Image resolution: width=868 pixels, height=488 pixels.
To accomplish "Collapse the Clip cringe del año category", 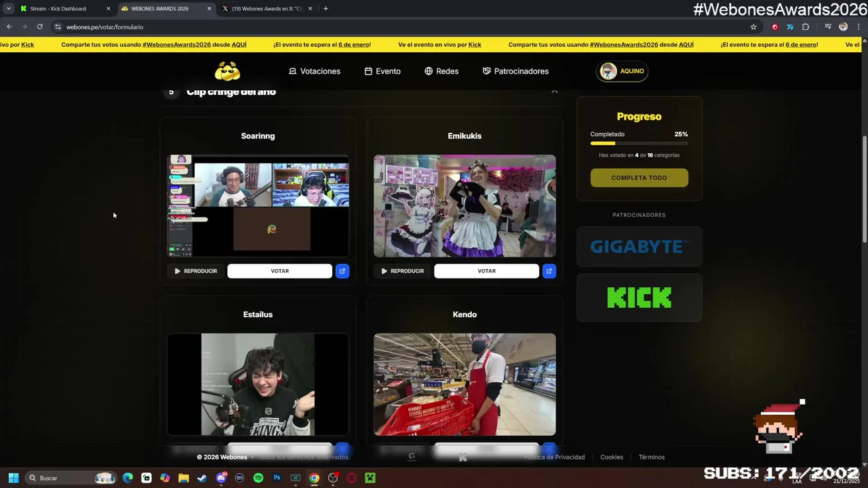I will (x=555, y=91).
